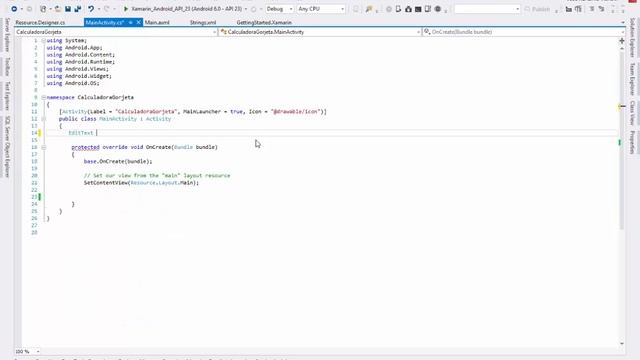Click the dark device log toolbar icon
640x360 pixels.
coord(418,9)
